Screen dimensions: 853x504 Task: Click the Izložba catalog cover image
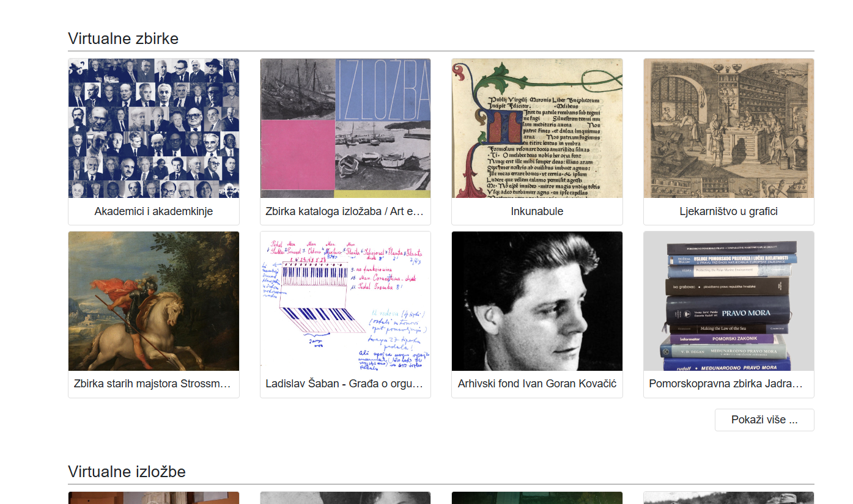345,128
